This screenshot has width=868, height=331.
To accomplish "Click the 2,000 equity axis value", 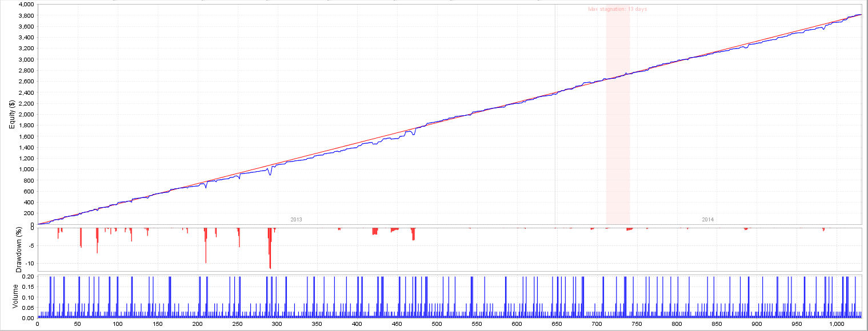I will 26,114.
